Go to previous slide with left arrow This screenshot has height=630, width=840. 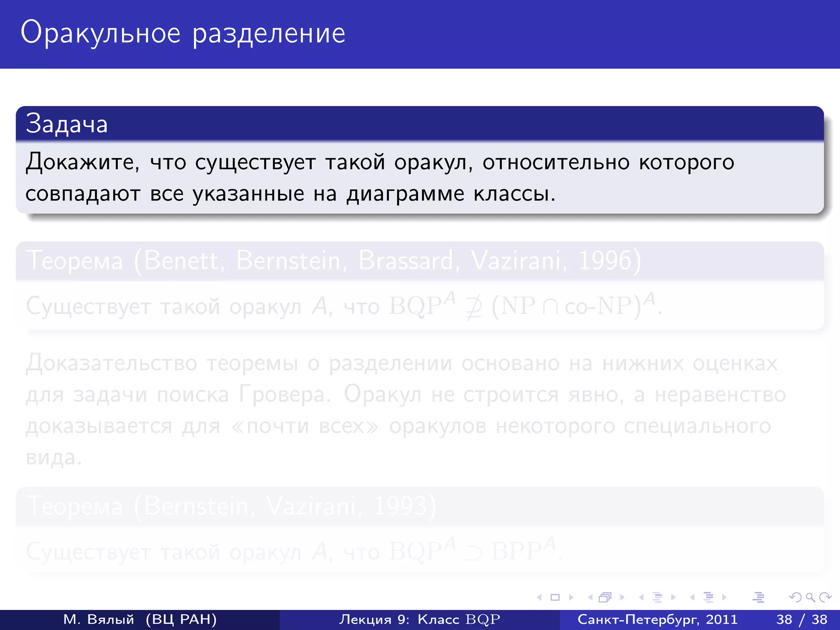540,597
